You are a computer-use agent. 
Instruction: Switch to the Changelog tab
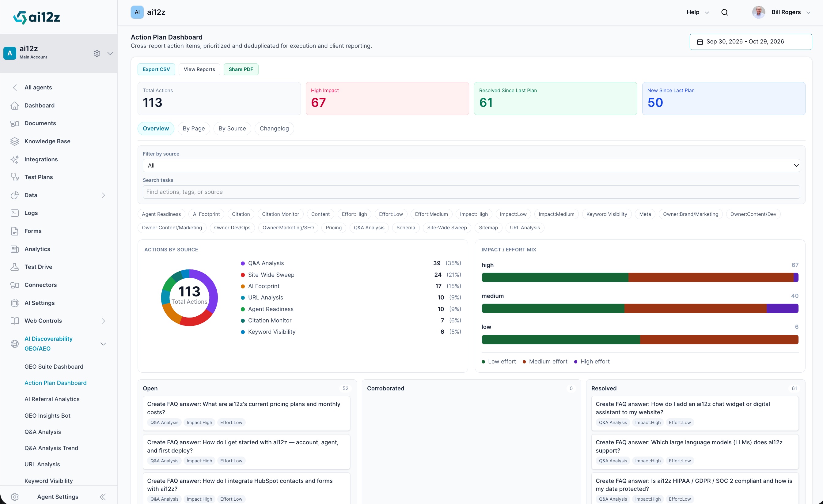(274, 129)
